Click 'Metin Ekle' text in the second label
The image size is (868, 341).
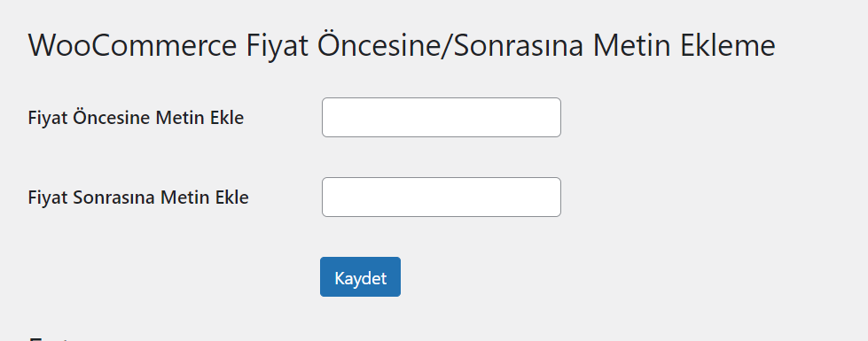tap(204, 198)
